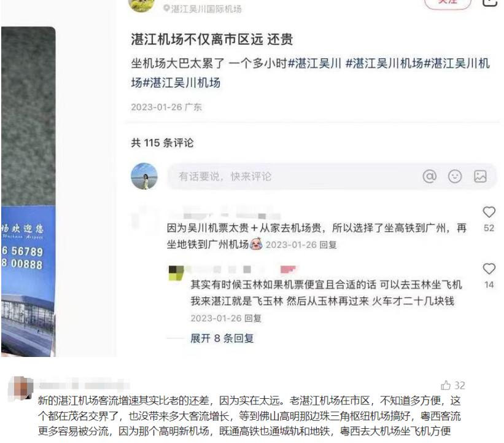Open the blurred avatar of the bottom commenter
This screenshot has width=504, height=443.
(21, 389)
